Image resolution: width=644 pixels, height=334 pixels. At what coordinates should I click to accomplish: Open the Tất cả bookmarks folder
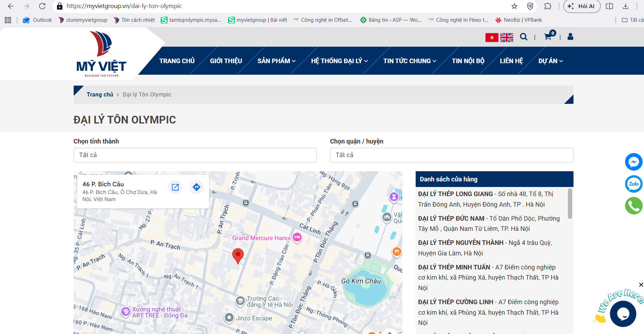(x=632, y=20)
